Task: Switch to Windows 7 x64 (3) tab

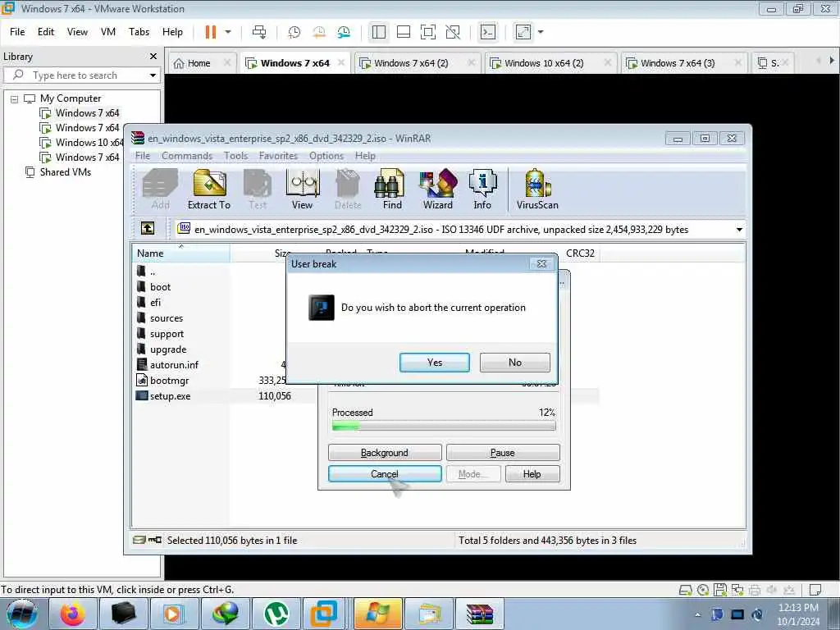Action: [x=678, y=63]
